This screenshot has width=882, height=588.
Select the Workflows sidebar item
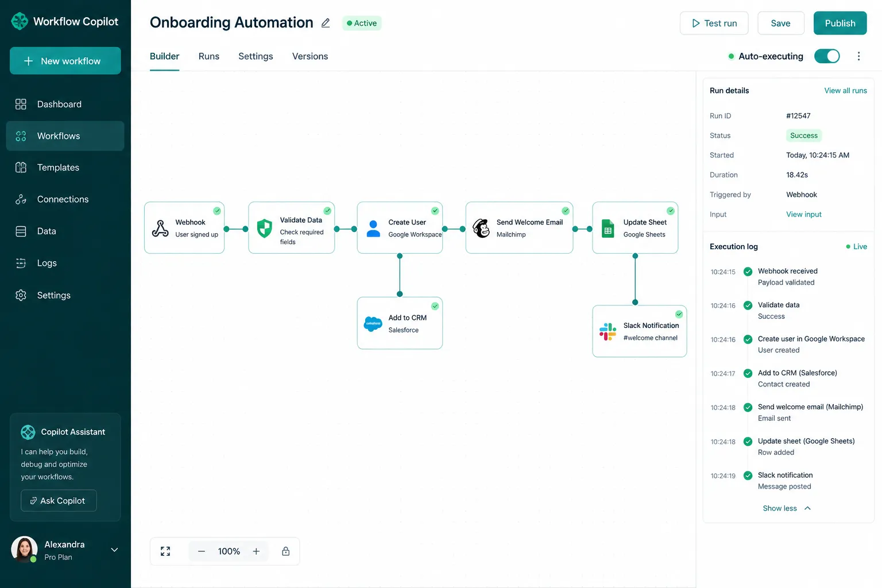[65, 136]
